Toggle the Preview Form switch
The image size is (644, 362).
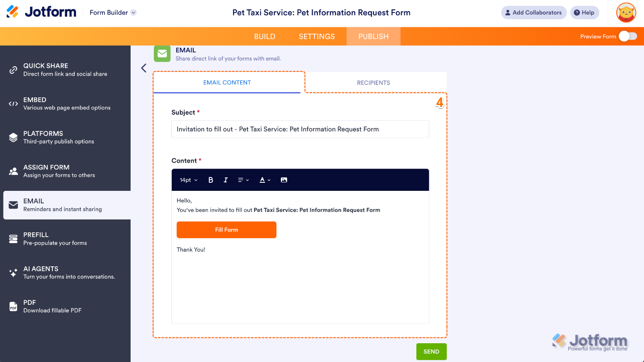pyautogui.click(x=627, y=36)
